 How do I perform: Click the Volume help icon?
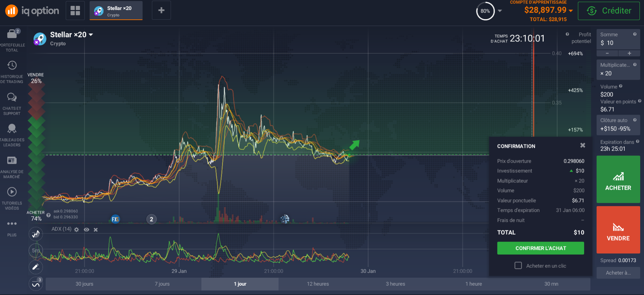tap(621, 86)
